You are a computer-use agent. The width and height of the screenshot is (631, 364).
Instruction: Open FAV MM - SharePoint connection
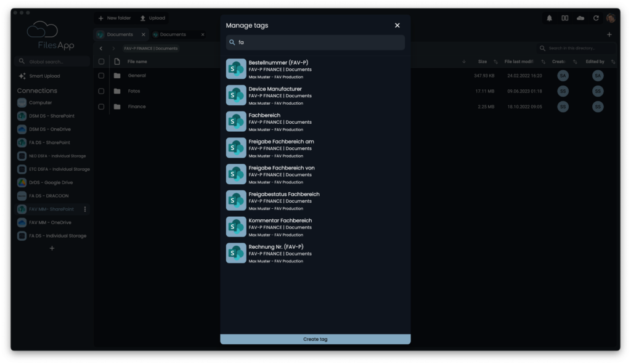[46, 209]
